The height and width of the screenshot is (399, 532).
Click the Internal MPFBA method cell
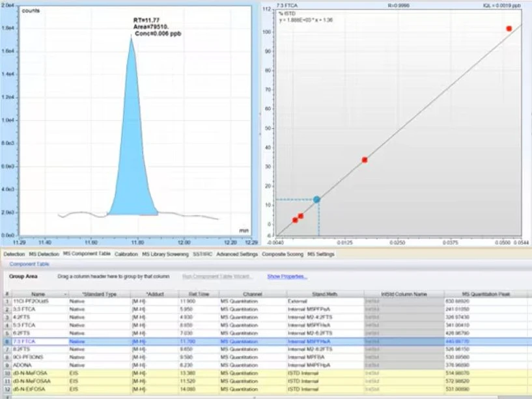coord(325,357)
